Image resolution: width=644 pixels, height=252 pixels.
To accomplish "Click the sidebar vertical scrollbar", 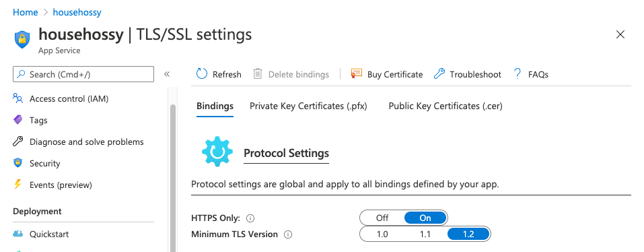I will tap(173, 178).
